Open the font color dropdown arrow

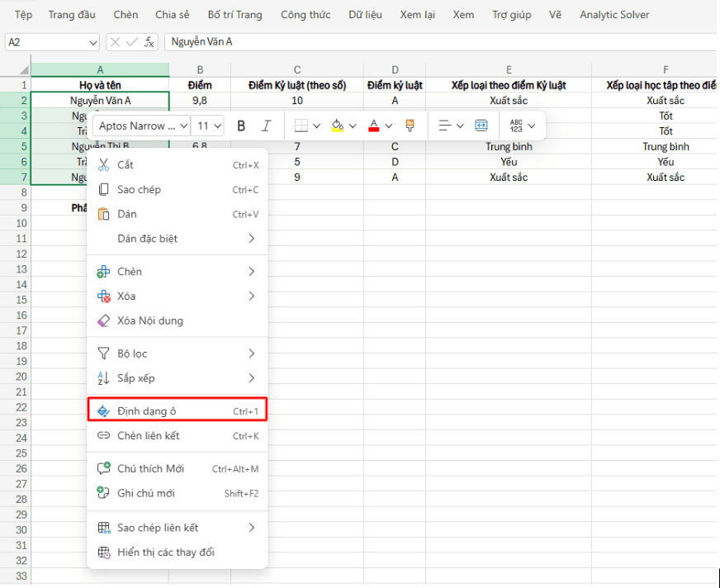tap(388, 126)
